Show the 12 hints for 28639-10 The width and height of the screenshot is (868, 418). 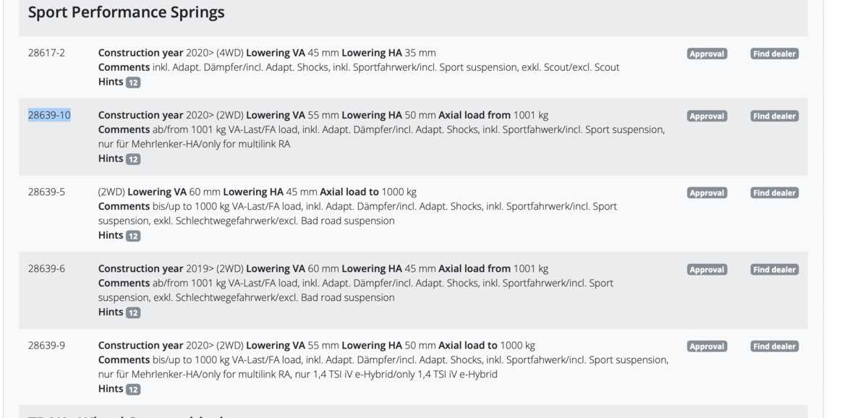coord(133,159)
